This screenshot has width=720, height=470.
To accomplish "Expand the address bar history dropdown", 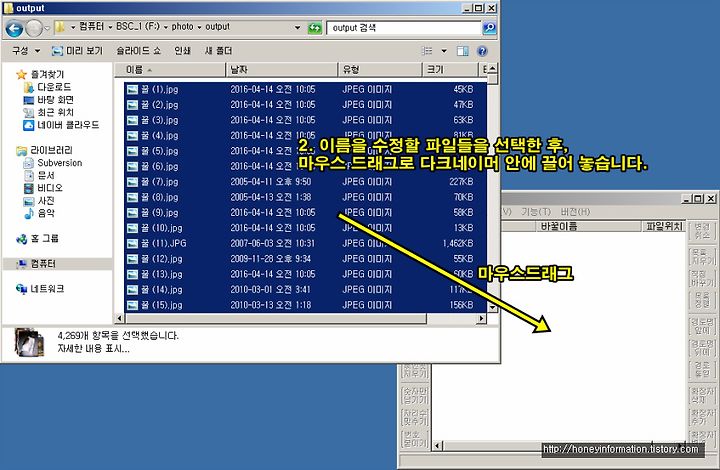I will pos(298,28).
